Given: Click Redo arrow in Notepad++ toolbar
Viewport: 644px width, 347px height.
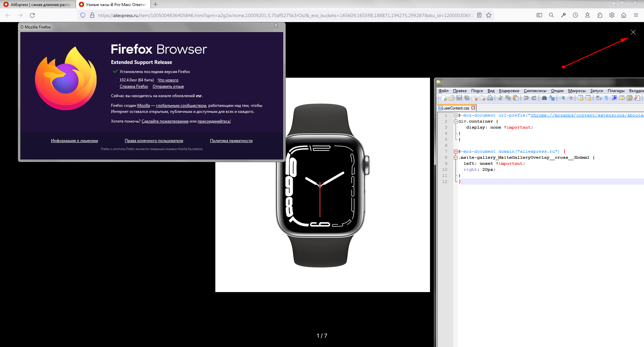Looking at the screenshot, I should (534, 98).
